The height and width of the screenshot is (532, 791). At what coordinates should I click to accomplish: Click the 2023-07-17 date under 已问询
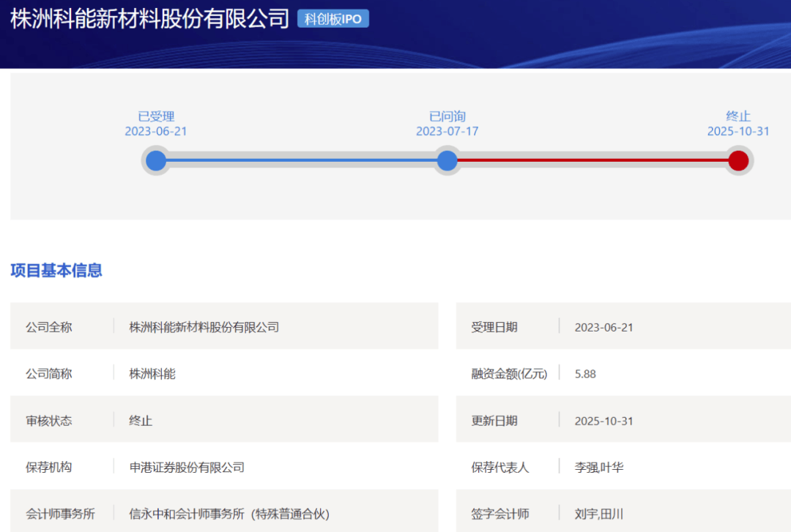(447, 132)
